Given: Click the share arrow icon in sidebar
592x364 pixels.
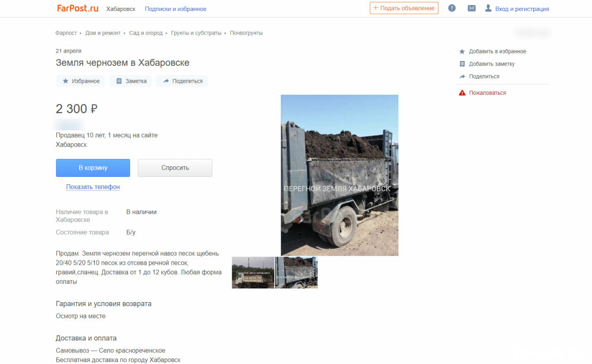Looking at the screenshot, I should coord(462,77).
